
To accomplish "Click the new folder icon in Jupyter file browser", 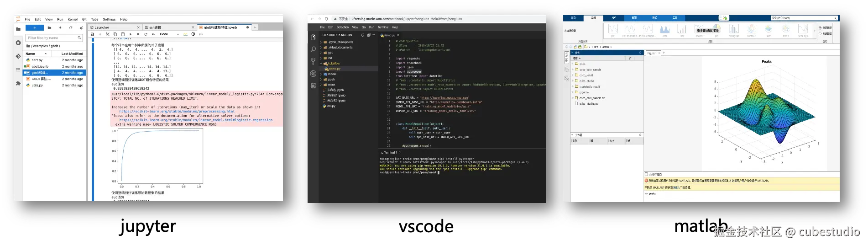I will (x=49, y=28).
